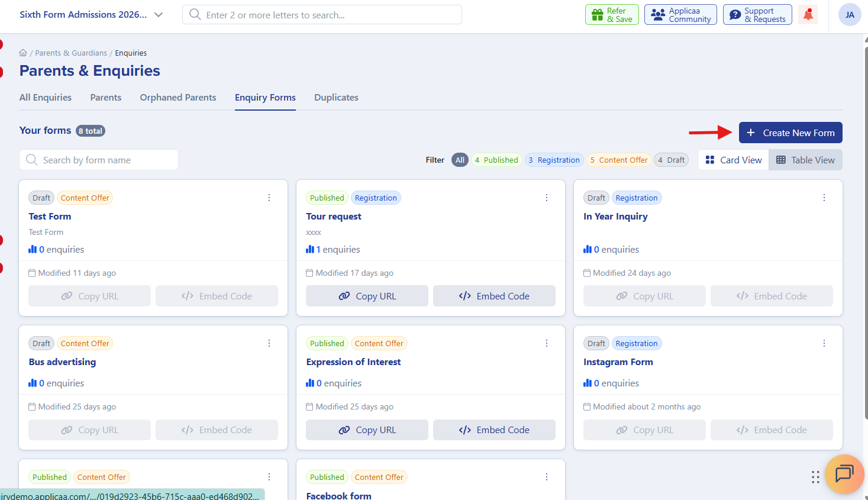Open the Parents tab
This screenshot has height=500, width=868.
[106, 98]
